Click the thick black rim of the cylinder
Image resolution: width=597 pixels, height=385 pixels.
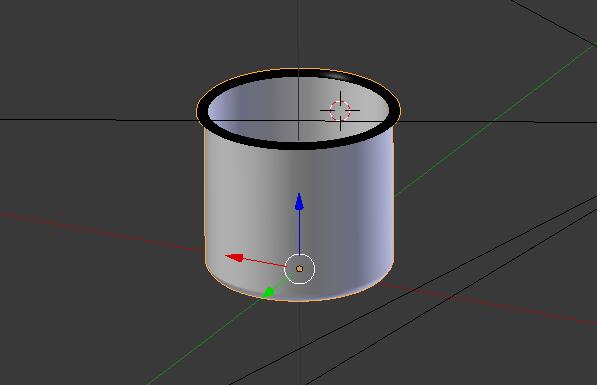click(298, 145)
